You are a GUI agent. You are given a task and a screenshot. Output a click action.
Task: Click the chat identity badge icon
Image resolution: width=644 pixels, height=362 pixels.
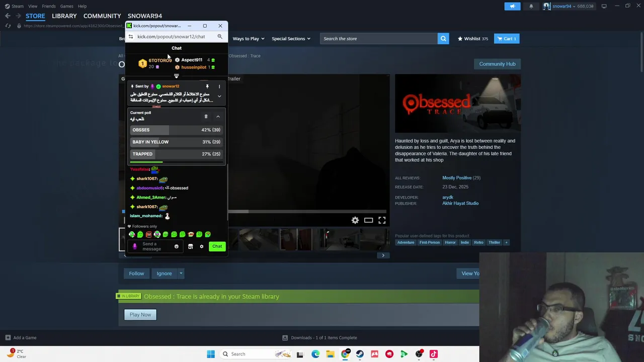(135, 246)
